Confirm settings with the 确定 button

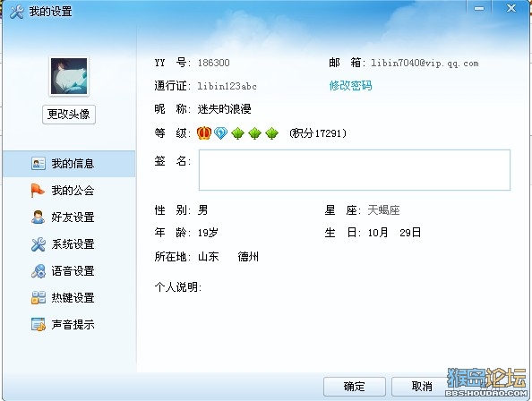tap(354, 387)
